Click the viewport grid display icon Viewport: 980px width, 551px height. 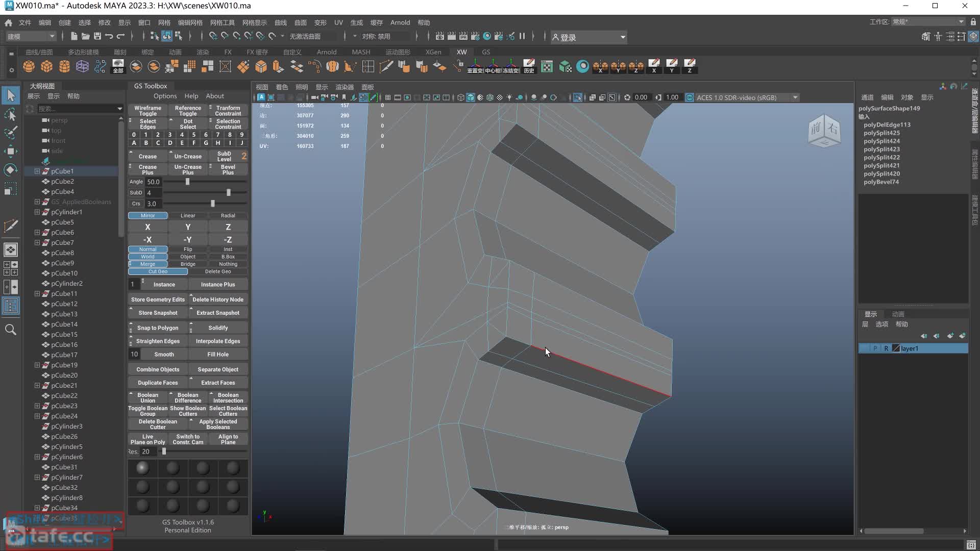tap(388, 97)
